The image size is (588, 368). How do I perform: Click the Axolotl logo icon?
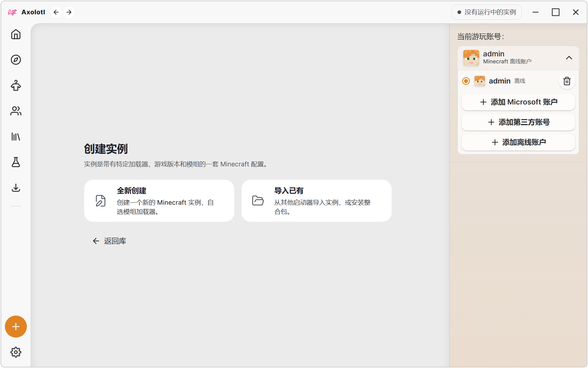pos(12,12)
